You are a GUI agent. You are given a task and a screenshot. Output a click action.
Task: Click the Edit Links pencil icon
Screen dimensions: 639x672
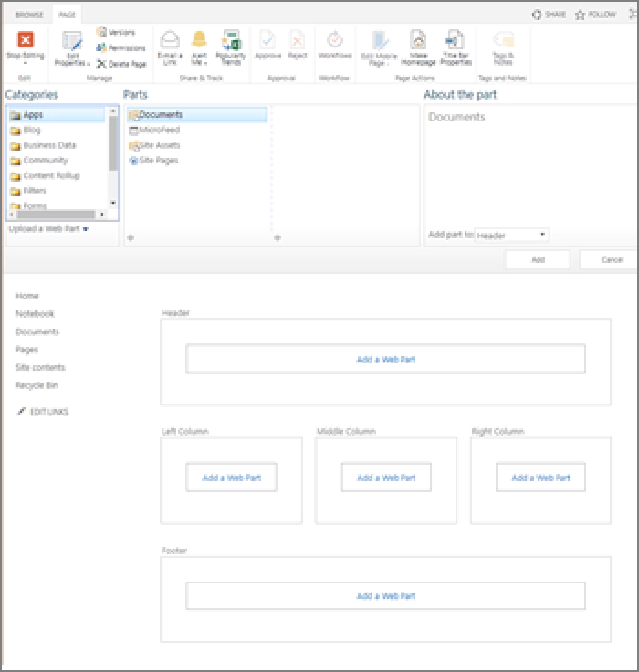(21, 412)
